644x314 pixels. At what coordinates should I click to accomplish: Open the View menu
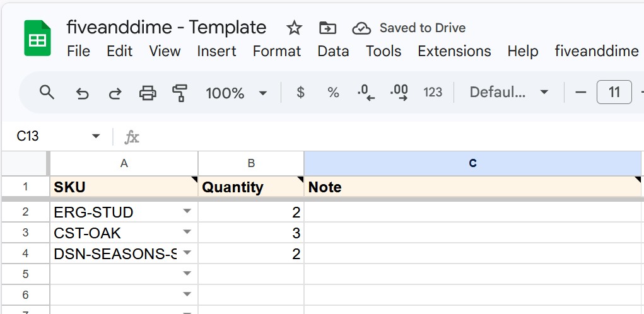(165, 51)
